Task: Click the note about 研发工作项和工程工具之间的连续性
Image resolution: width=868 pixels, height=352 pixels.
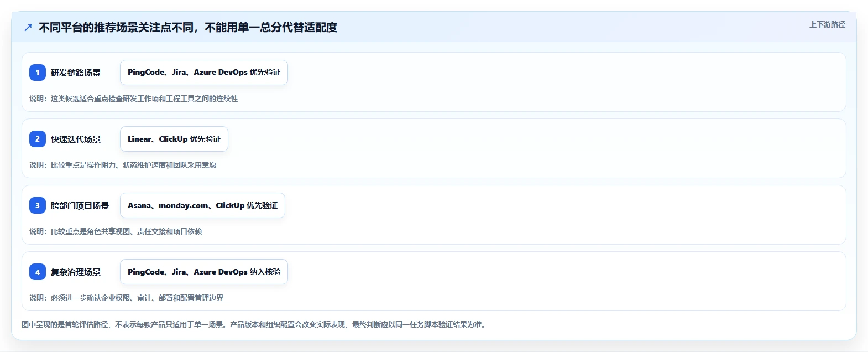Action: 133,99
